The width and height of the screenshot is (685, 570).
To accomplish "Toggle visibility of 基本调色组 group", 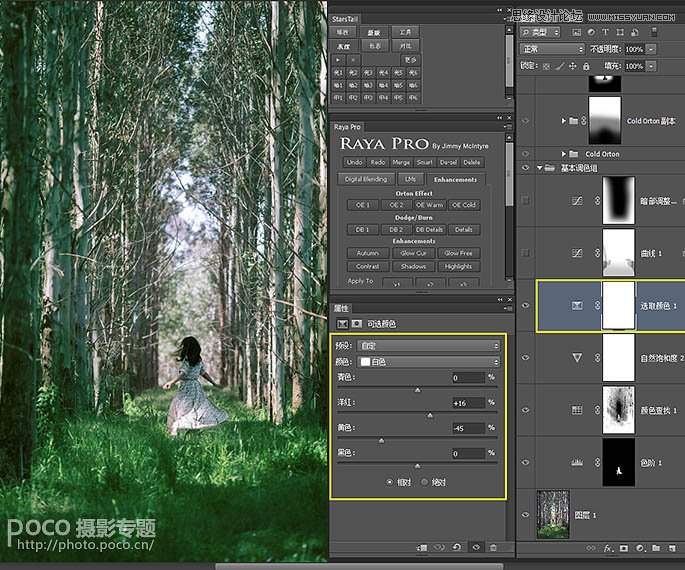I will coord(526,168).
